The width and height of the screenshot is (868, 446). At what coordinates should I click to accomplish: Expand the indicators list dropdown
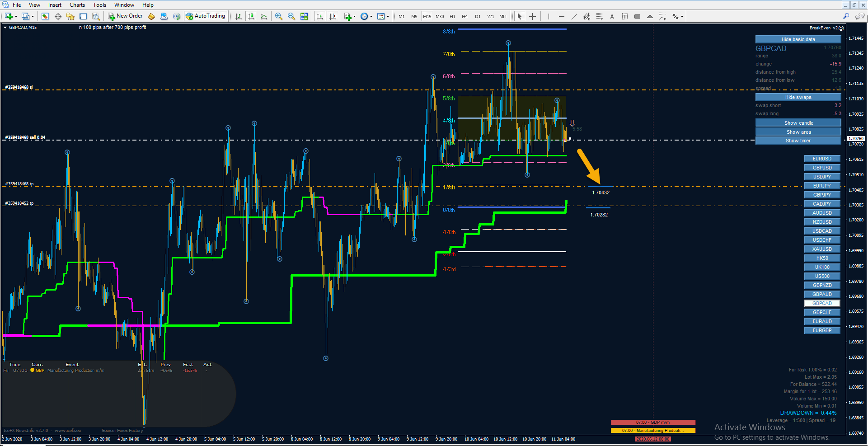[355, 17]
